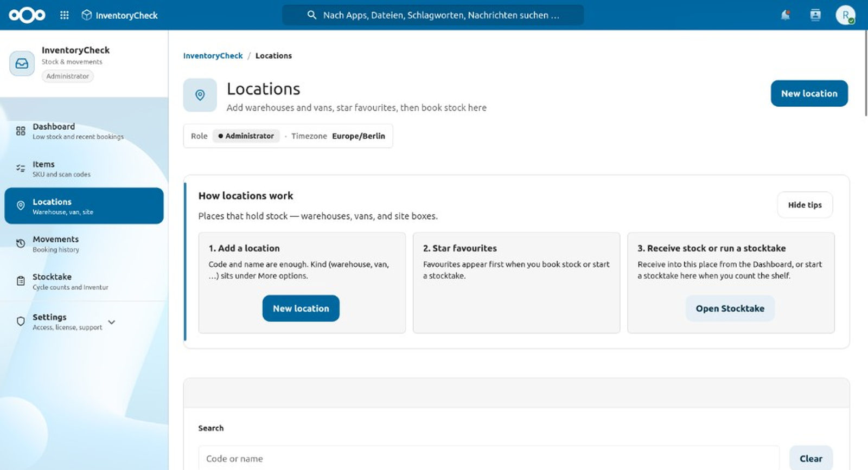This screenshot has width=868, height=470.
Task: Click the Administrator role badge in sidebar
Action: [67, 76]
